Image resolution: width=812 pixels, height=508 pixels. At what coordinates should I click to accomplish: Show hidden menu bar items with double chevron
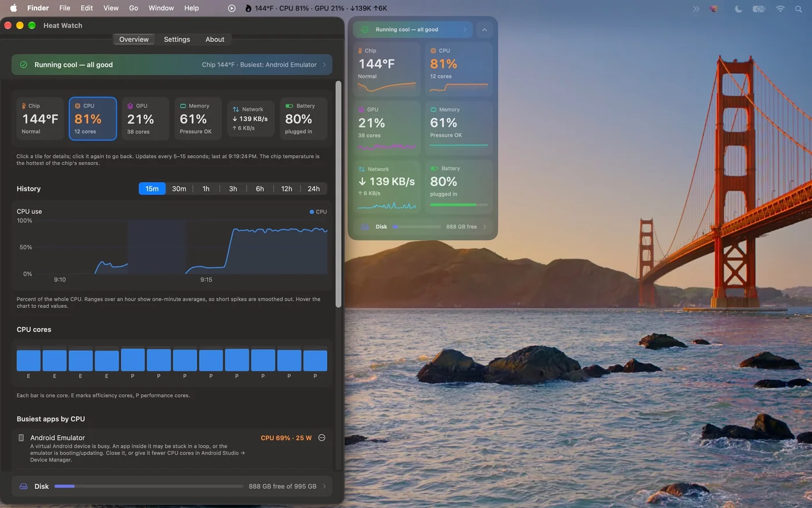(696, 9)
